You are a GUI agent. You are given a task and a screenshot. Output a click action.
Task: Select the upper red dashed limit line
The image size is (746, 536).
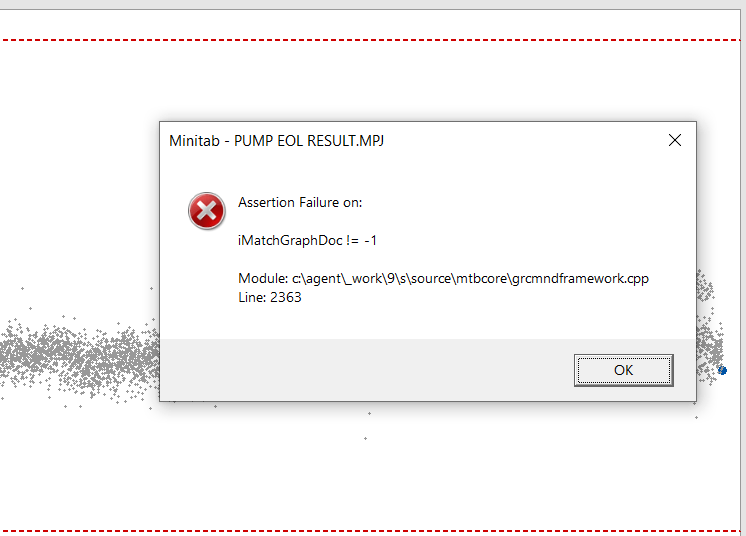(371, 40)
